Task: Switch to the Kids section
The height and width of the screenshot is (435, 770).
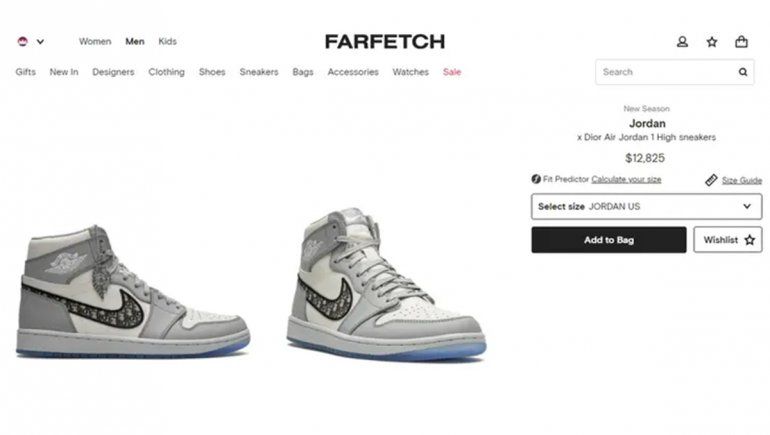Action: [x=167, y=42]
